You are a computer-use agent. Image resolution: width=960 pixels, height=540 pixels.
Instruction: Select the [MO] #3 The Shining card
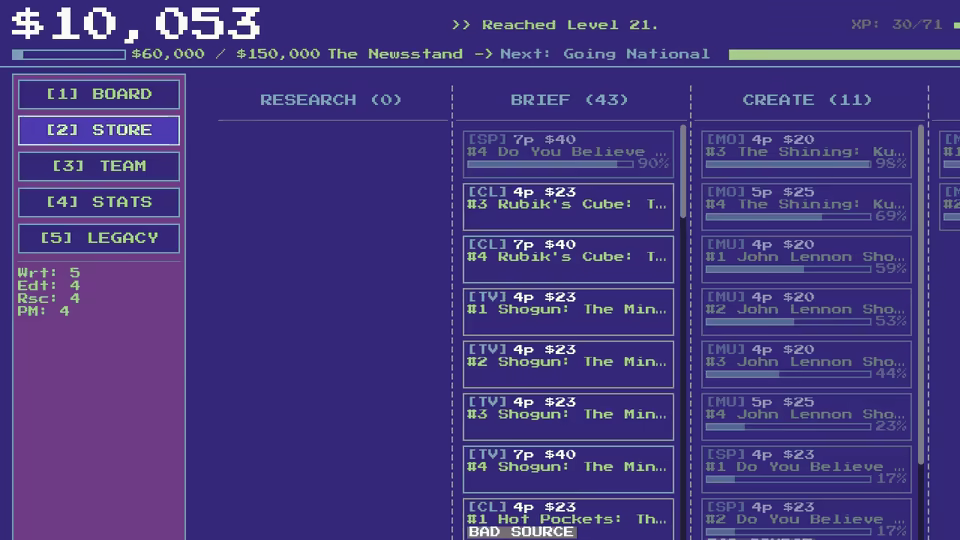806,154
